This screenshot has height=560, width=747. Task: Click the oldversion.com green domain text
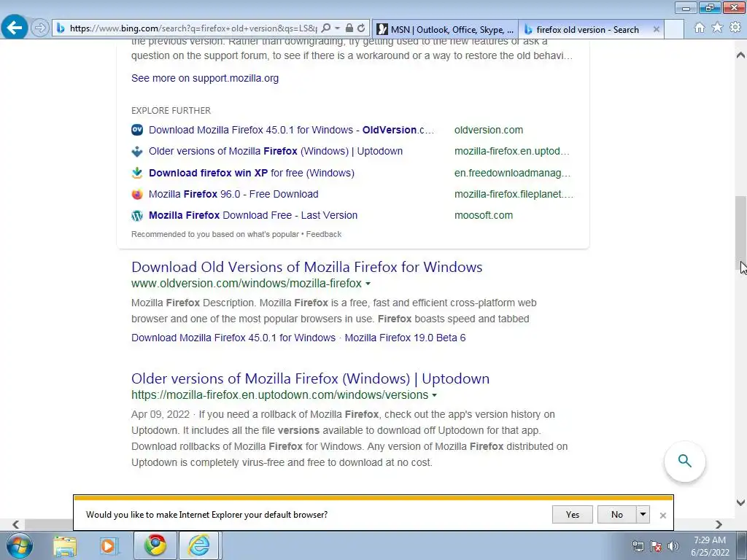(x=488, y=130)
